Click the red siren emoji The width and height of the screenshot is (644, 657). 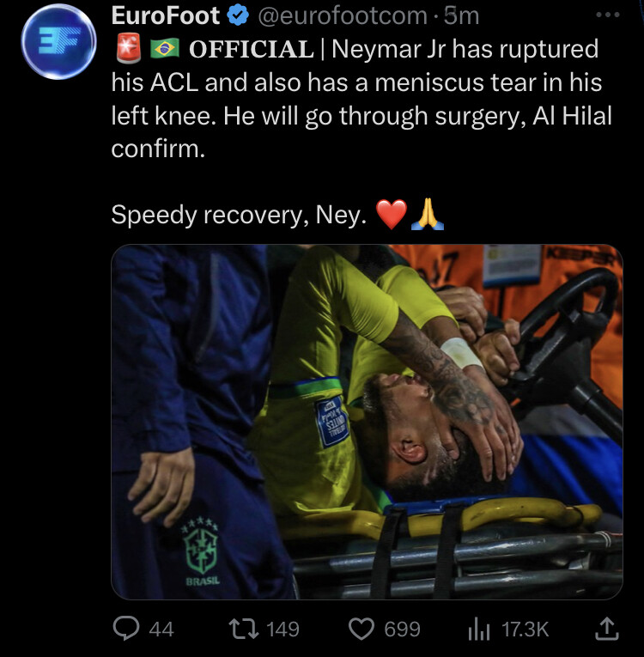(x=128, y=48)
